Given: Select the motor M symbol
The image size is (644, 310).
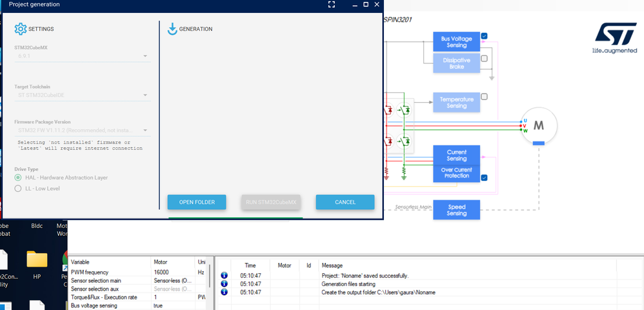Looking at the screenshot, I should 538,125.
